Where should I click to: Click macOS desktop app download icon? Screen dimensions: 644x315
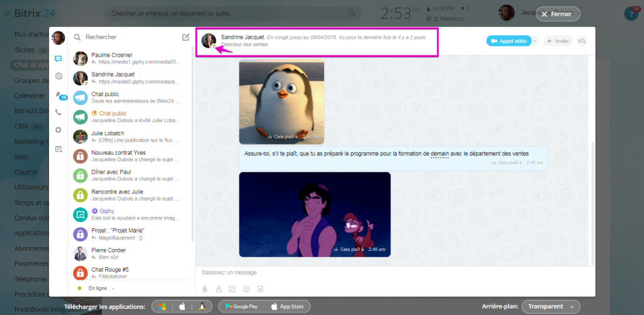point(182,306)
